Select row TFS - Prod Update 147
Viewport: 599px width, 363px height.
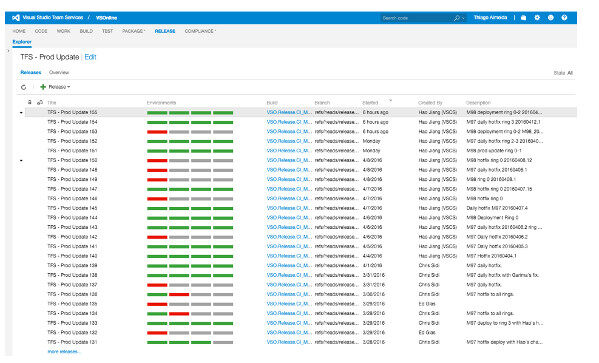point(301,189)
